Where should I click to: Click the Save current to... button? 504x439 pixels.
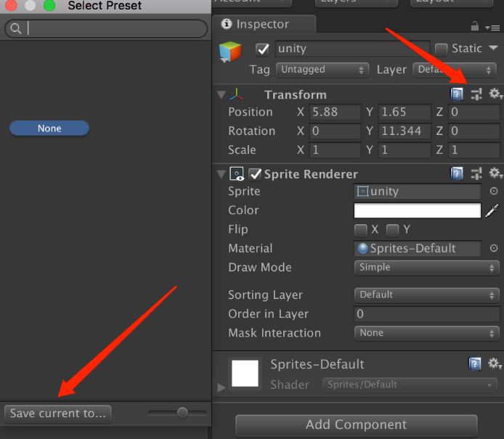coord(58,414)
